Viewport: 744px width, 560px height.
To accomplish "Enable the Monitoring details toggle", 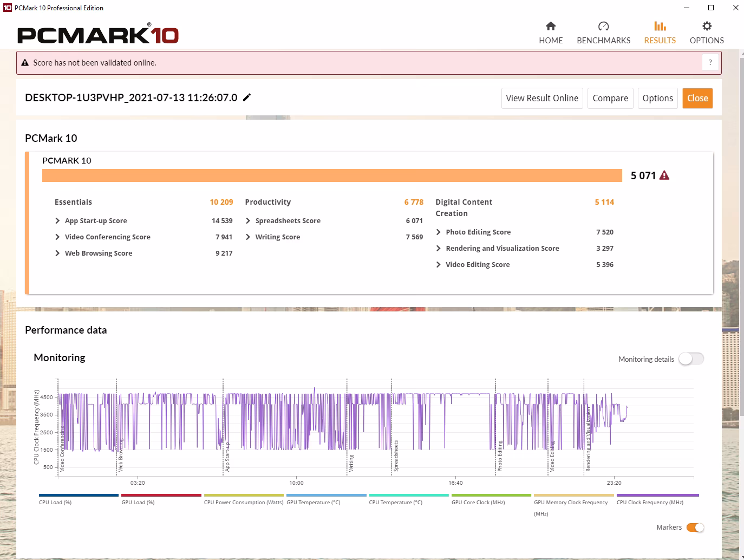I will click(x=691, y=359).
